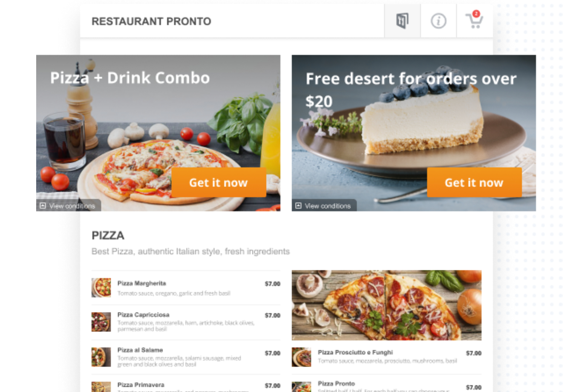Click the Pizza + Drink Combo promo image

click(158, 133)
